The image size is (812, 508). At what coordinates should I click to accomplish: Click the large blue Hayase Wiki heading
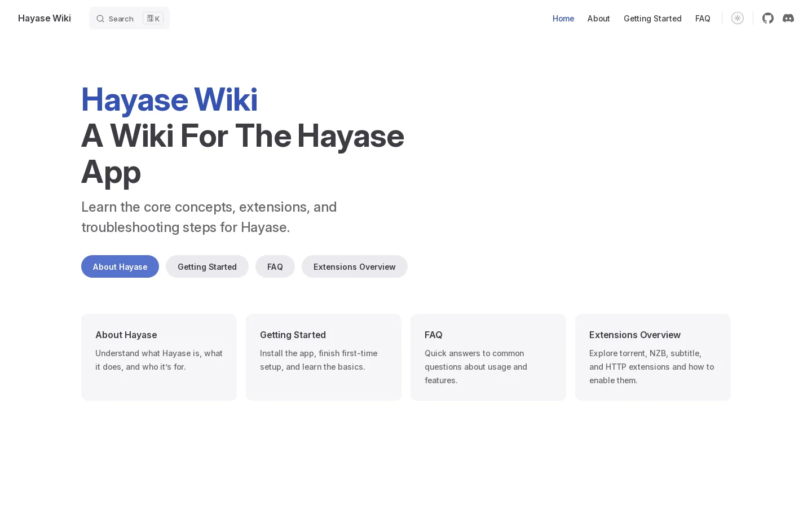point(169,100)
